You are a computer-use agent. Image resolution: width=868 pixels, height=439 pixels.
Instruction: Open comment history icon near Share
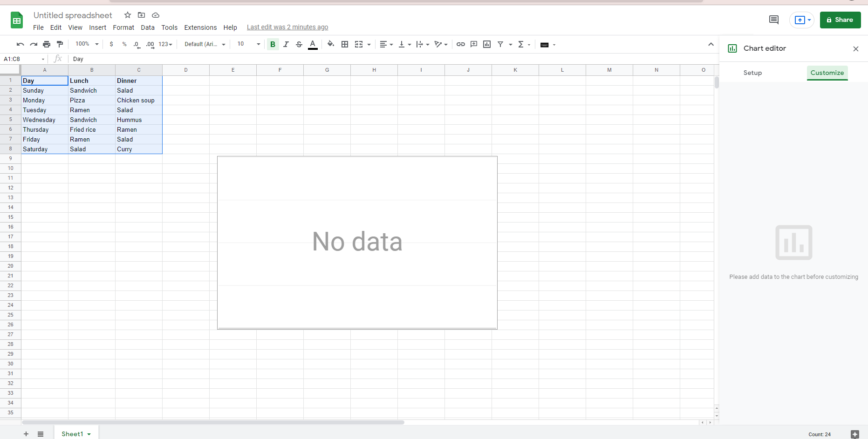click(773, 20)
